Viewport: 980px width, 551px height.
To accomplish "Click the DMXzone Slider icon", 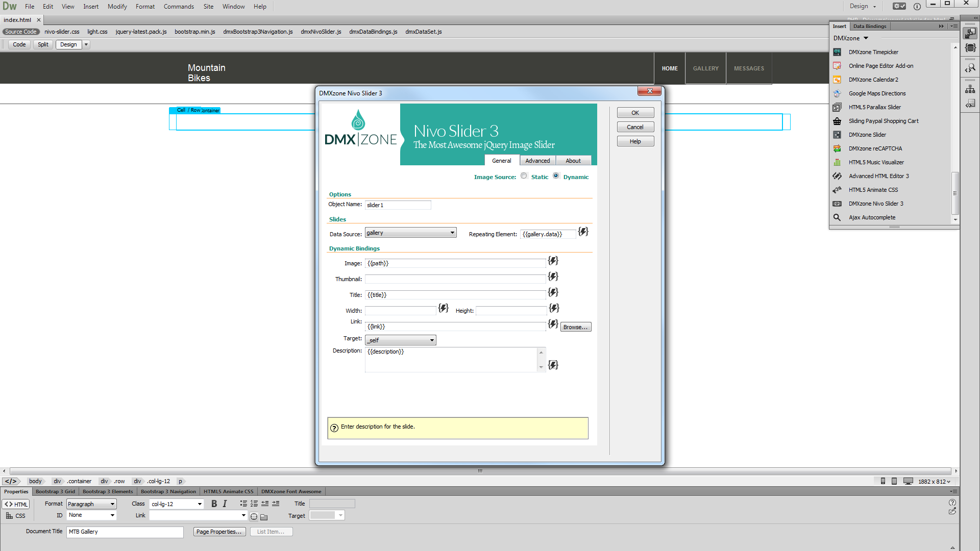I will pyautogui.click(x=837, y=135).
